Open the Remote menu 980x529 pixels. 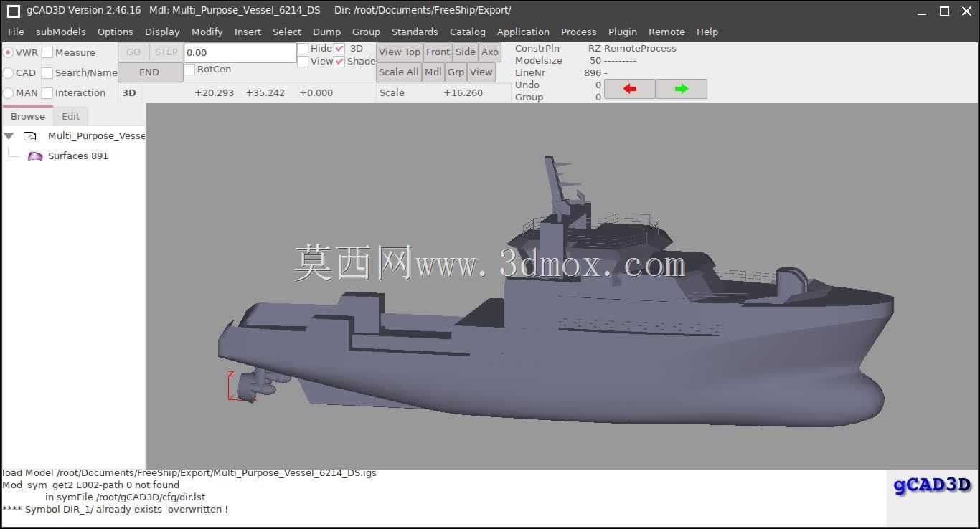(666, 32)
